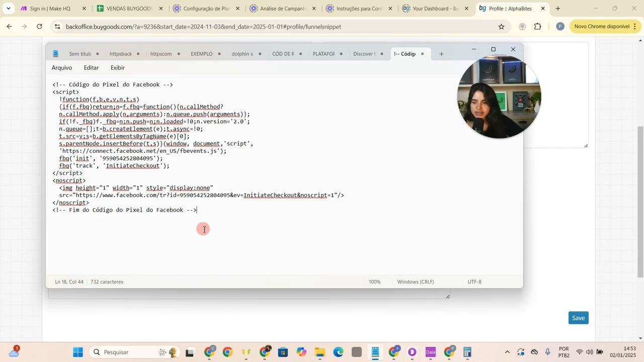Click the Notepad app icon in title bar
This screenshot has width=644, height=362.
click(x=55, y=54)
